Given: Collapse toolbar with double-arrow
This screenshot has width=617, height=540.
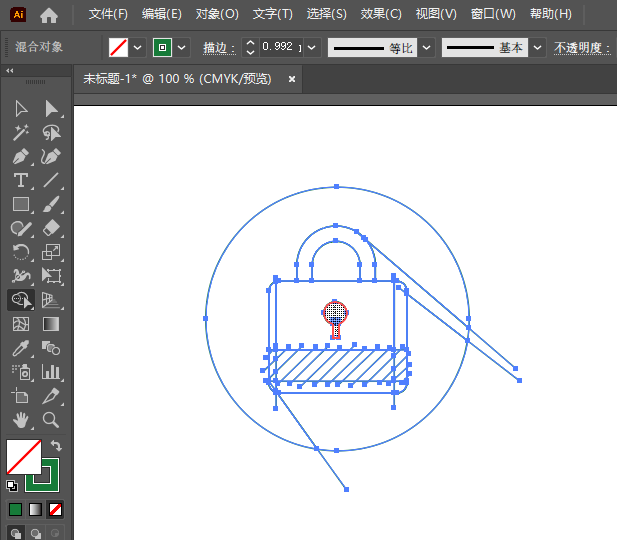Looking at the screenshot, I should 10,71.
